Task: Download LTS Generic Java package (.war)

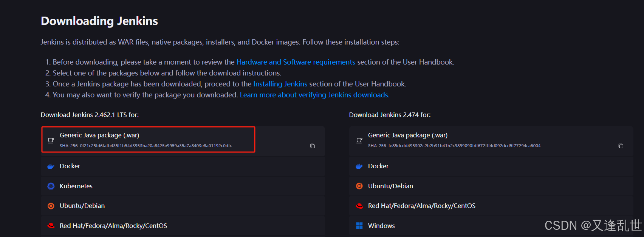Action: click(x=183, y=140)
